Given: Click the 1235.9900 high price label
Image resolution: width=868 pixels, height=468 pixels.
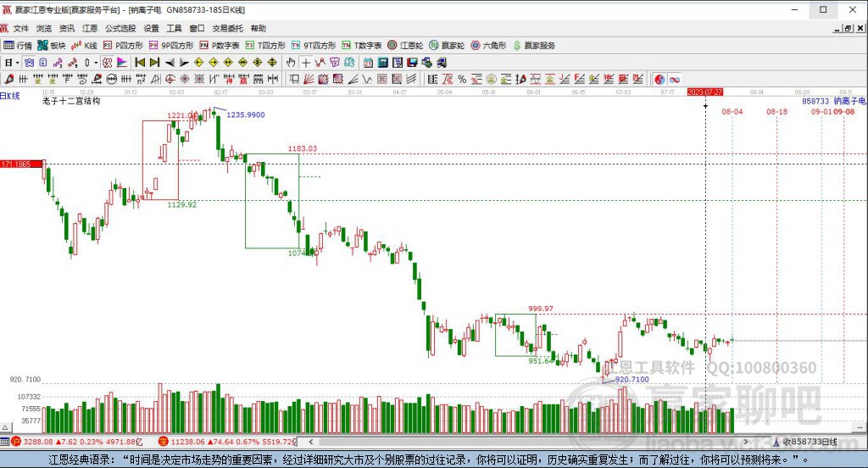Looking at the screenshot, I should tap(246, 114).
